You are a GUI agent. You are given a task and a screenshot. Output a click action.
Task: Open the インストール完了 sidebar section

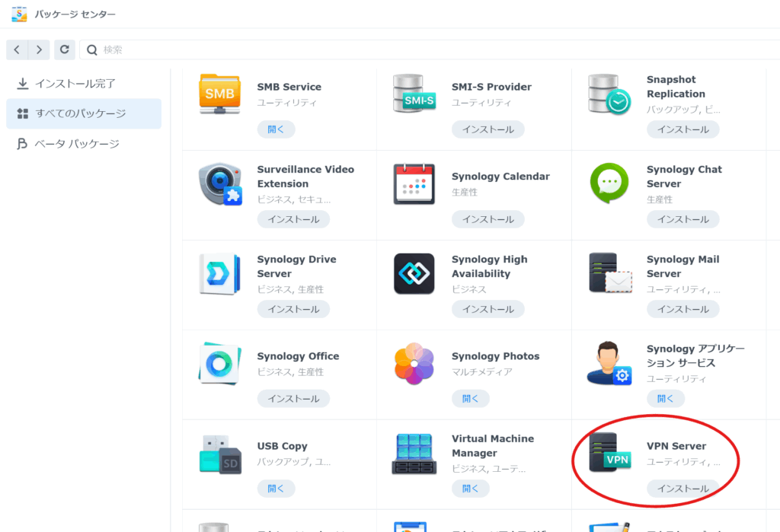[84, 84]
